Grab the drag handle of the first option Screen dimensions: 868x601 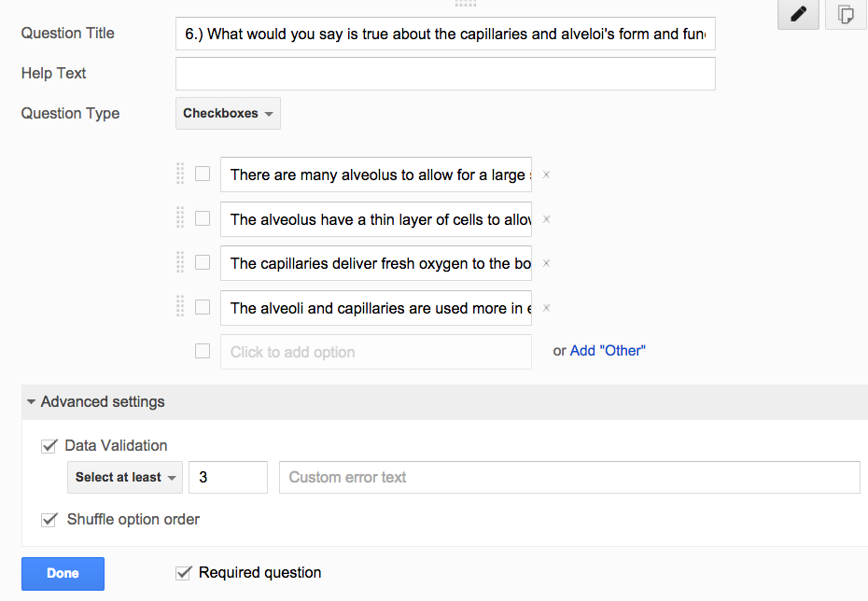click(180, 174)
